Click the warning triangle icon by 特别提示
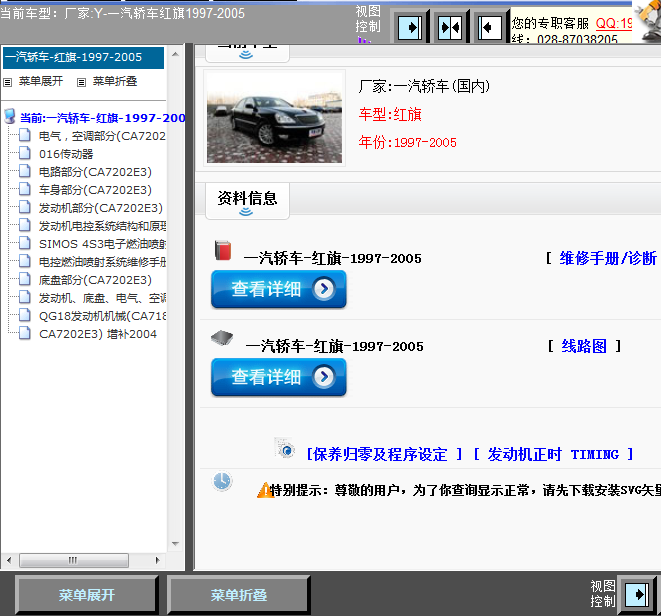The image size is (661, 616). [265, 490]
